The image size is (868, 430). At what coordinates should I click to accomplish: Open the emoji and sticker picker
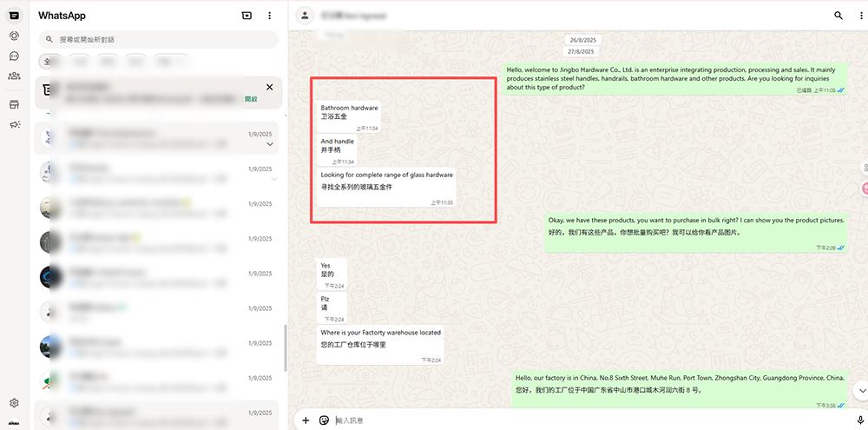pyautogui.click(x=325, y=420)
